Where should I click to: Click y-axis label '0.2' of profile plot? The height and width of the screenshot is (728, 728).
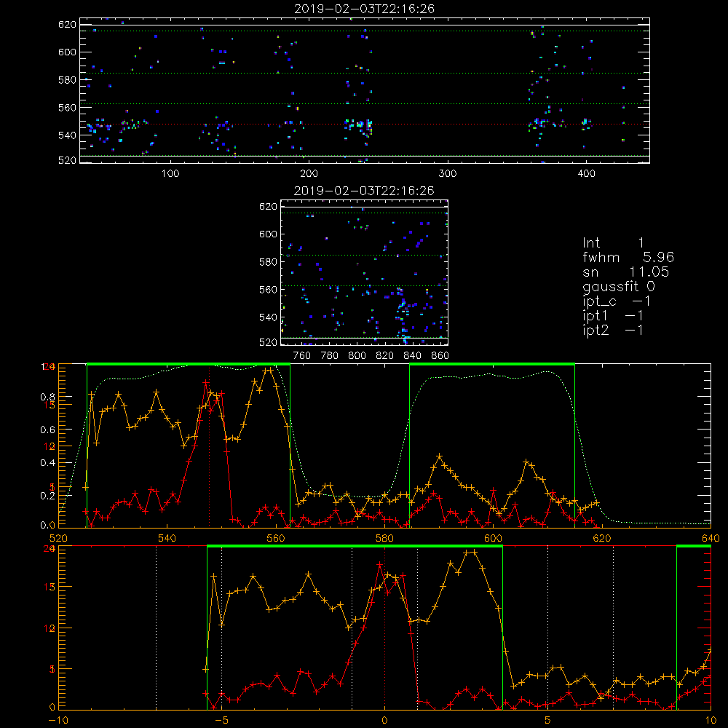[x=48, y=496]
